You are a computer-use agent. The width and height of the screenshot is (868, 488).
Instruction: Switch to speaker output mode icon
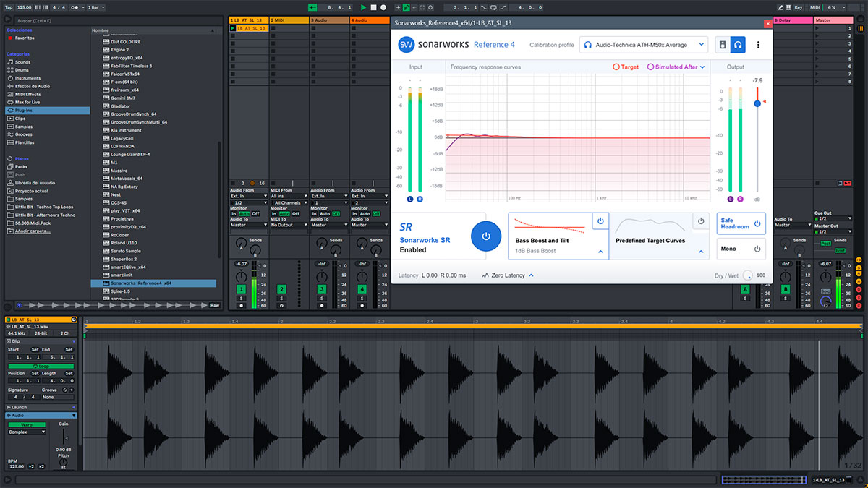pos(723,45)
